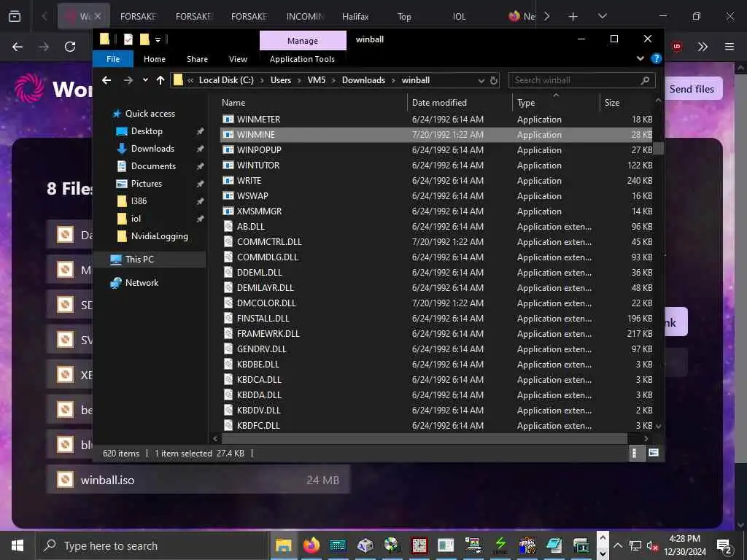Open the Windows Start menu
This screenshot has height=560, width=747.
[x=18, y=545]
